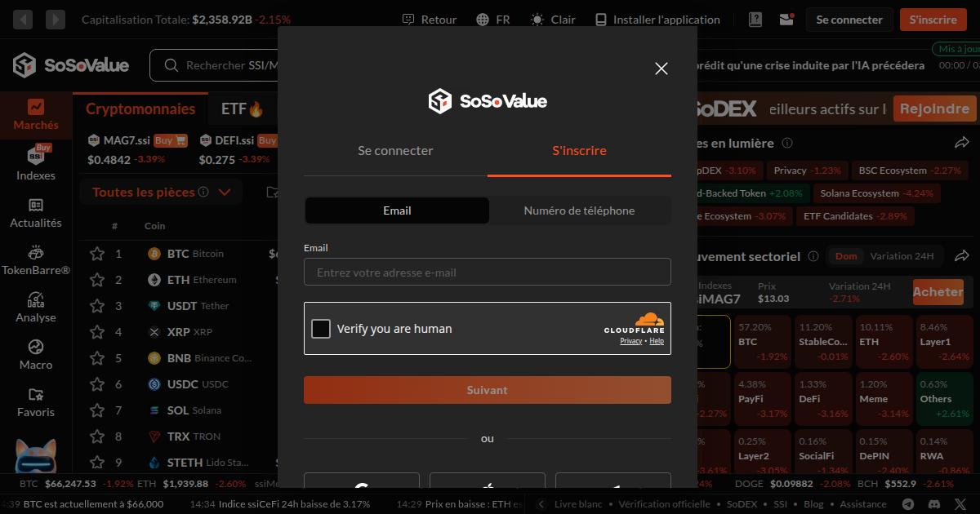Open Favoris in the sidebar

coord(36,402)
